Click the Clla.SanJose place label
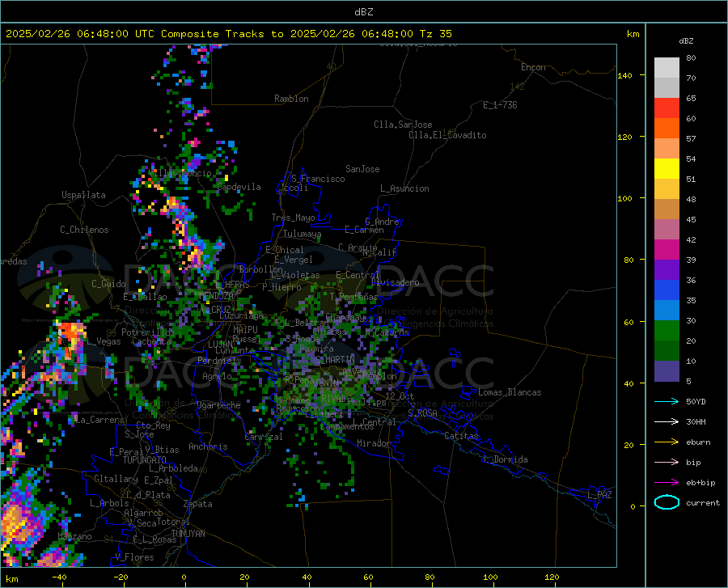The height and width of the screenshot is (588, 728). 403,125
